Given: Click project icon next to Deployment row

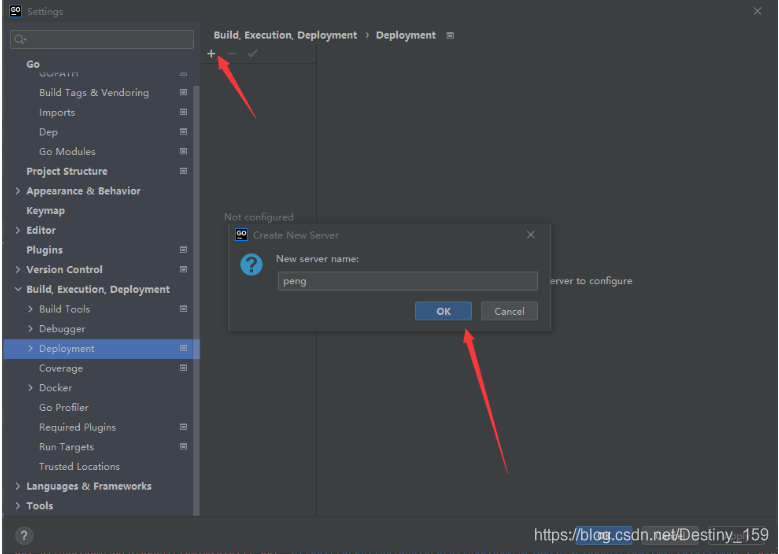Looking at the screenshot, I should point(183,348).
